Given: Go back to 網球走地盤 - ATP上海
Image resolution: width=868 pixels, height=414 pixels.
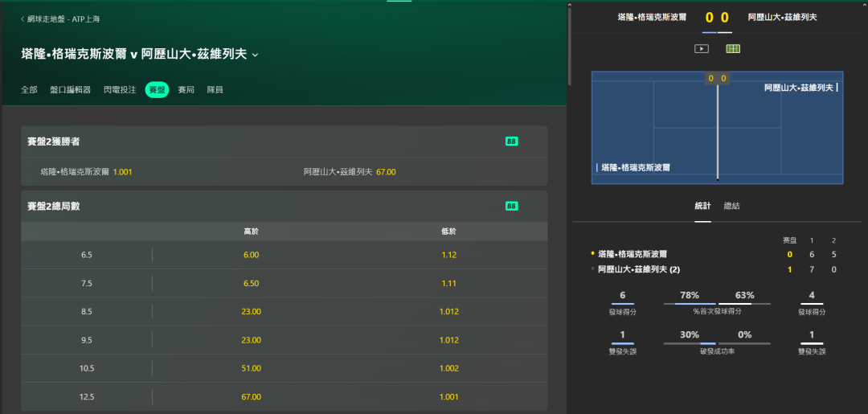Looking at the screenshot, I should [x=60, y=18].
